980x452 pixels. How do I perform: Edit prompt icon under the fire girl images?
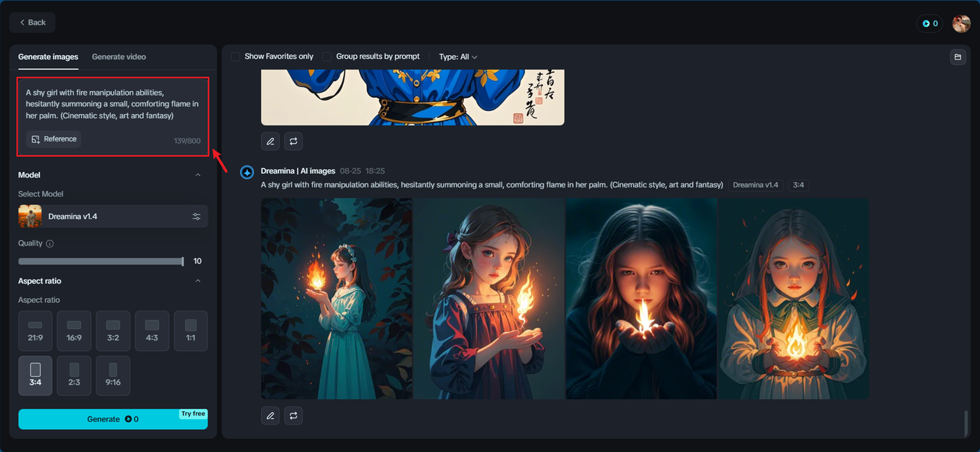(269, 416)
